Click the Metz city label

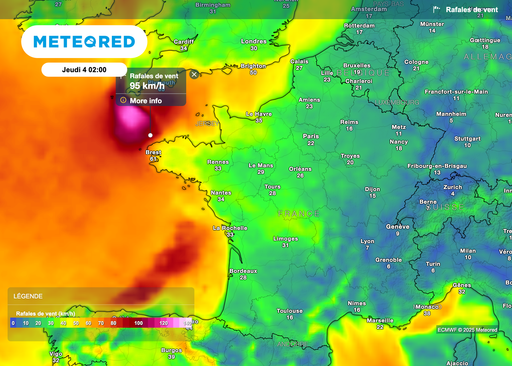pos(399,127)
